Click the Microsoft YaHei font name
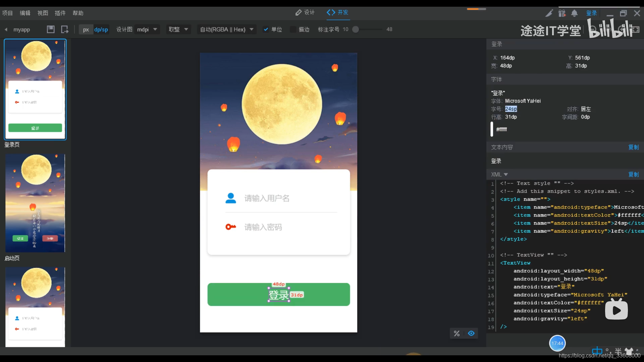The width and height of the screenshot is (644, 362). pyautogui.click(x=523, y=101)
